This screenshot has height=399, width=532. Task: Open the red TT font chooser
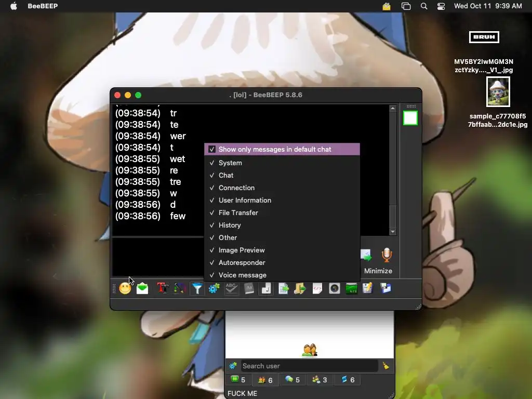tap(163, 289)
